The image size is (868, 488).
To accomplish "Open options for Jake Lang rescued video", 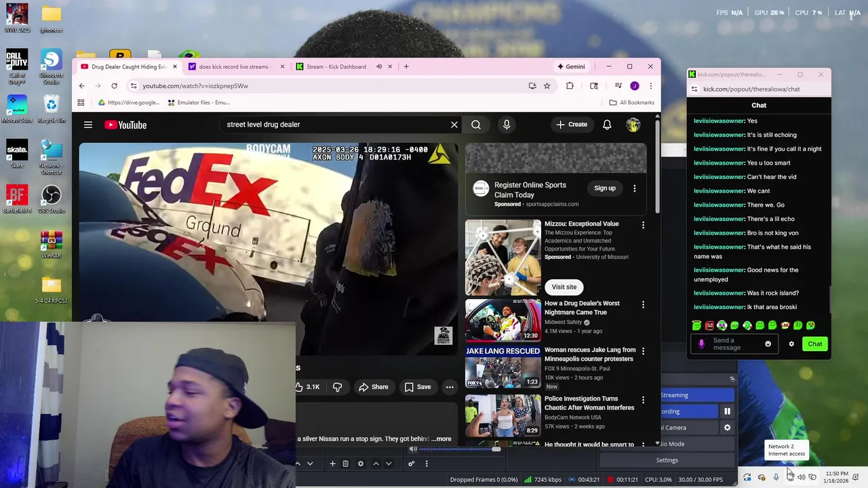I will pyautogui.click(x=643, y=351).
